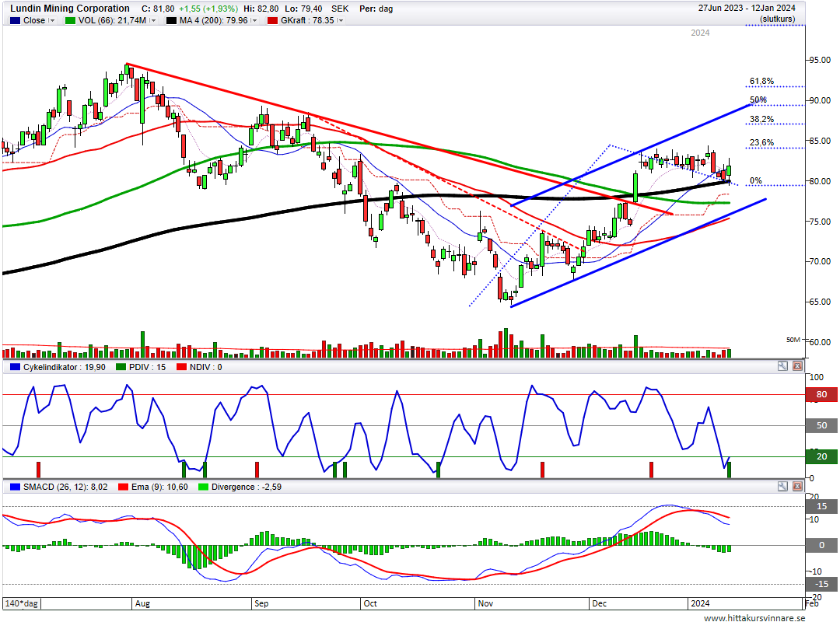
Task: Select the Close legend label
Action: 34,20
